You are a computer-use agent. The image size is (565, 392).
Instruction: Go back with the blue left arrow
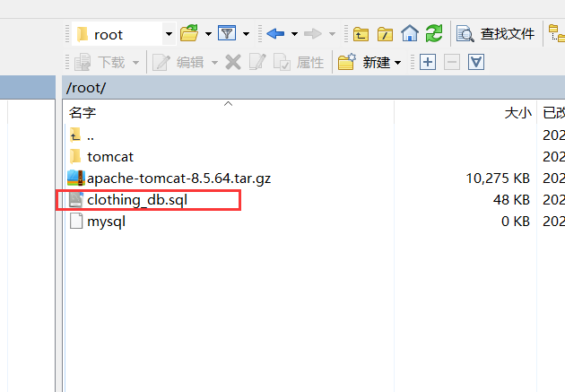pos(275,33)
